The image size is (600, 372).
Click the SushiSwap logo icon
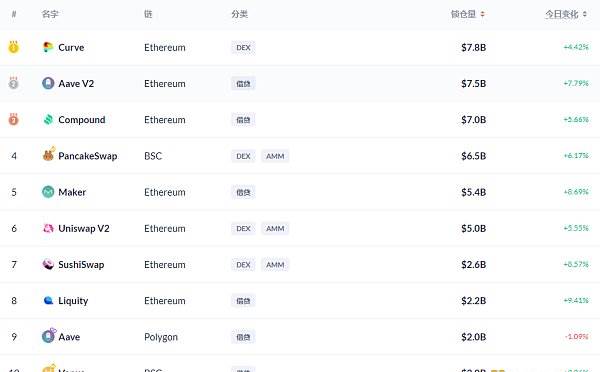48,264
